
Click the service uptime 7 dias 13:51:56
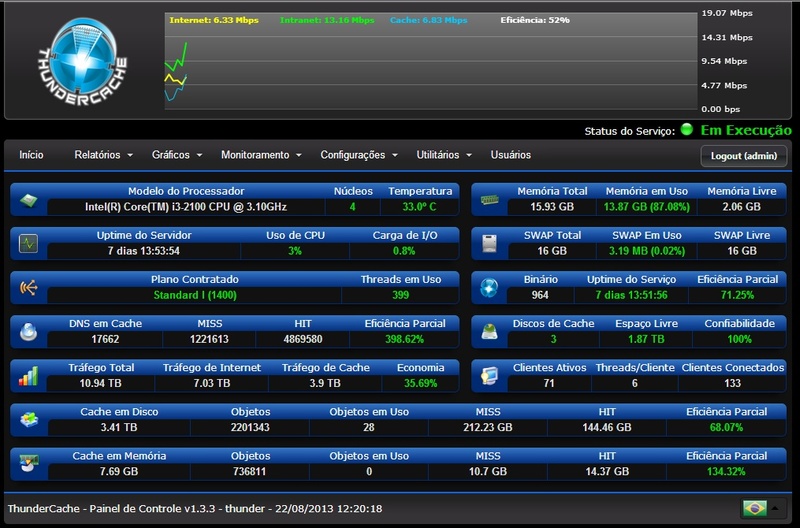(x=632, y=295)
